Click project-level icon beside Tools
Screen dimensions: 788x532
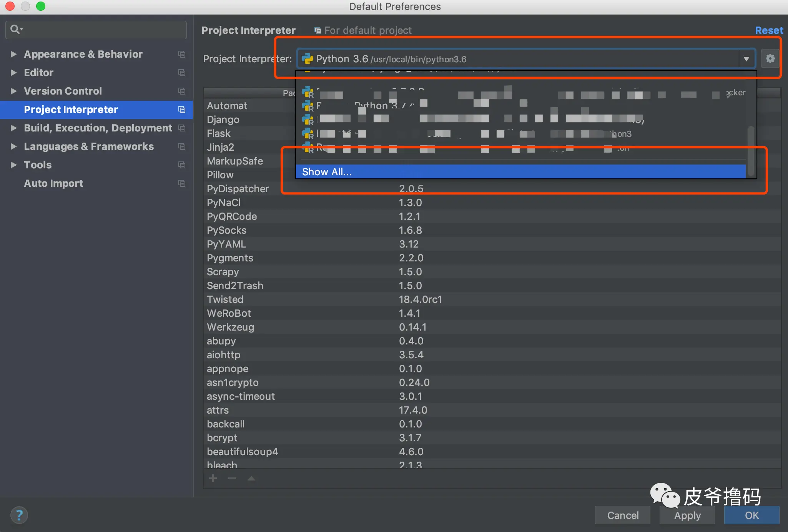pos(182,165)
